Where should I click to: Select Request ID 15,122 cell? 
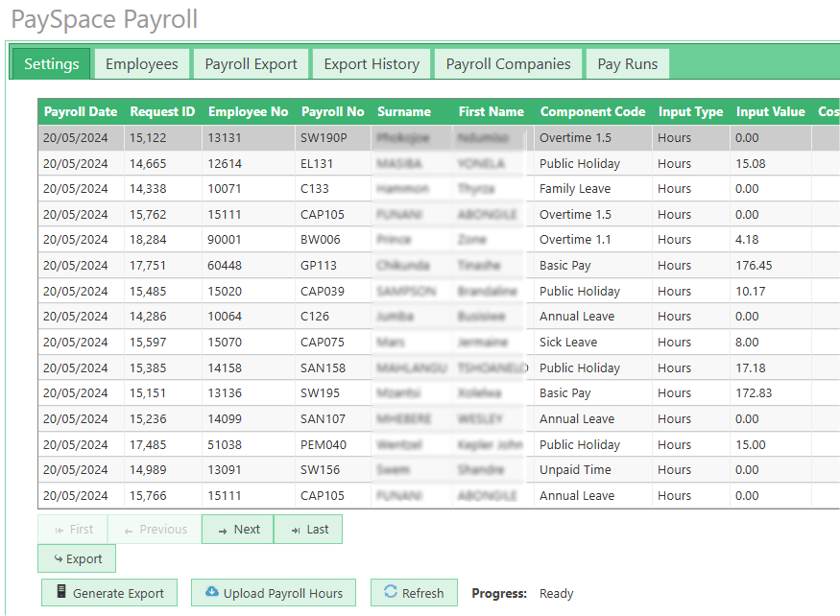(163, 137)
